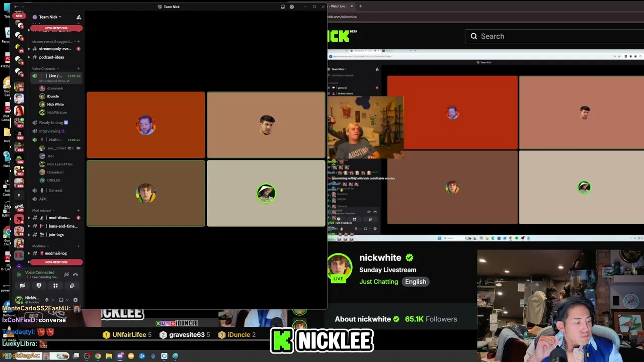Open Discord user settings gear
Screen dimensions: 644x362
coord(75,300)
